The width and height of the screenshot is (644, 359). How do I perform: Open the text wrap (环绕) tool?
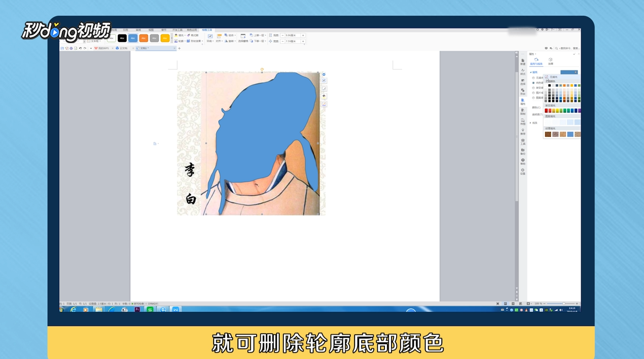209,39
